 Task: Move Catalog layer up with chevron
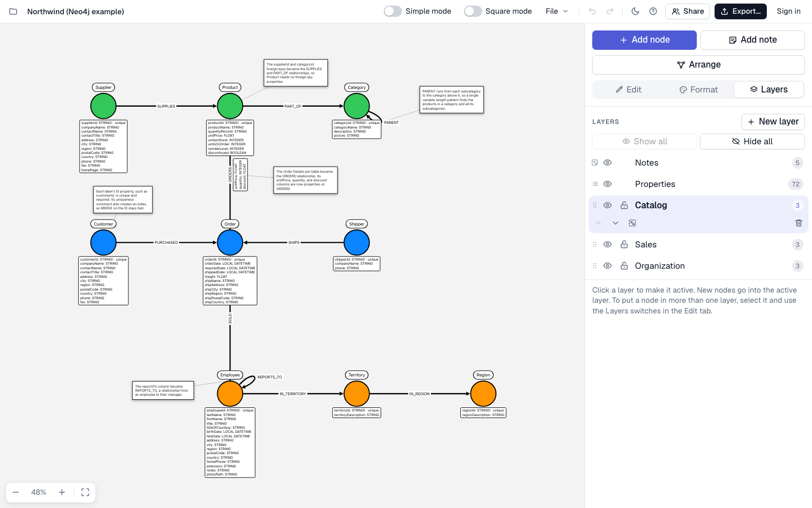click(x=598, y=223)
